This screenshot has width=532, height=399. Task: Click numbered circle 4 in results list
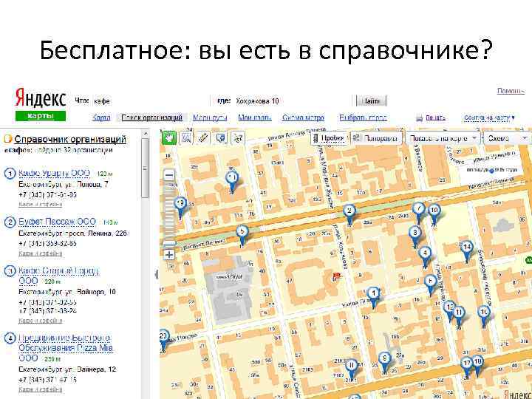(10, 338)
